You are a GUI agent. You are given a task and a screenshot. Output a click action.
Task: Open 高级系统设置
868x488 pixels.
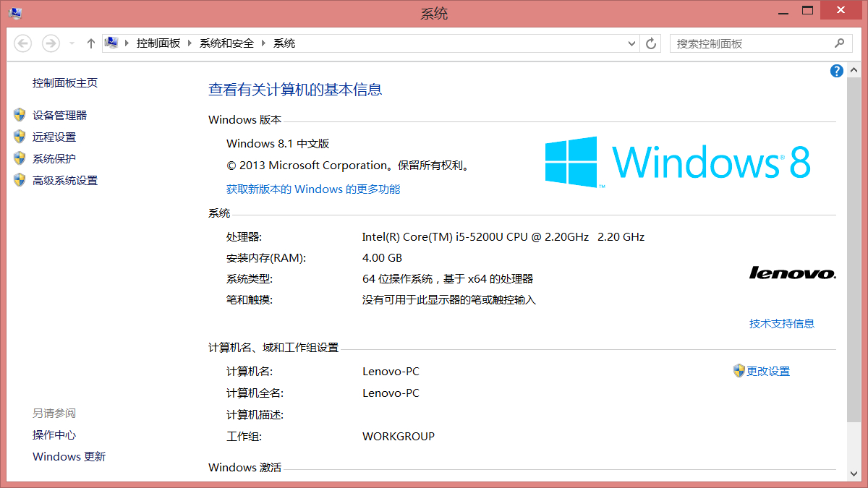(65, 181)
